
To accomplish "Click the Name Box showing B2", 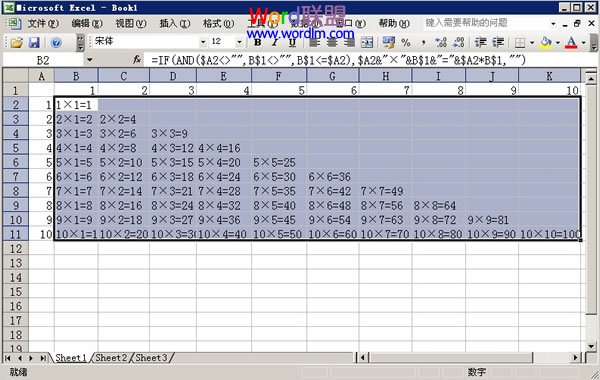I will click(43, 60).
